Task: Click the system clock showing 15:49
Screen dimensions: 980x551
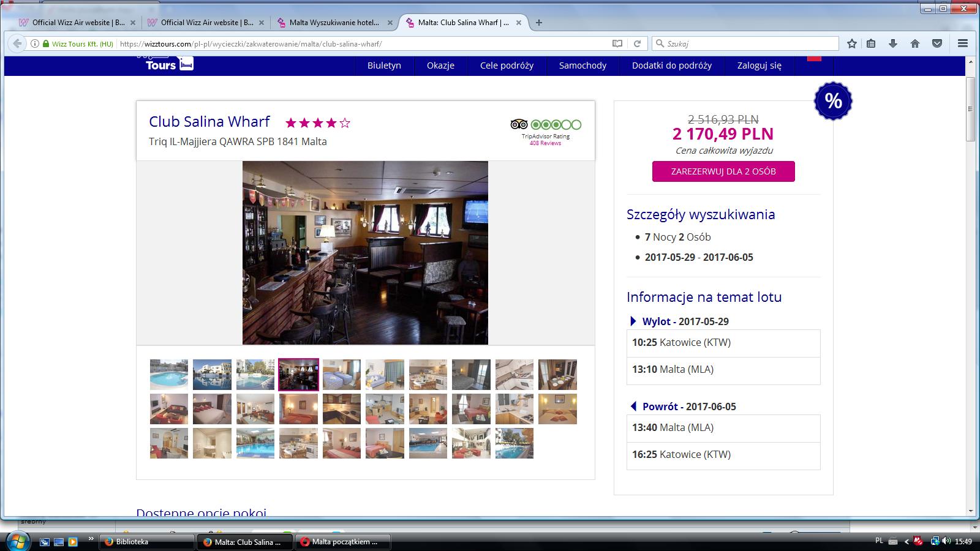Action: (x=963, y=541)
